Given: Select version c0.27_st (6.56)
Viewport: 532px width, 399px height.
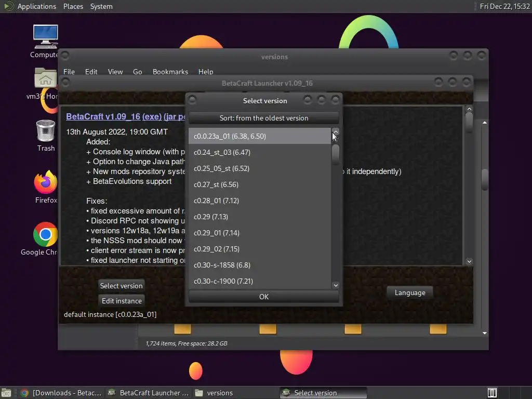Looking at the screenshot, I should point(260,184).
